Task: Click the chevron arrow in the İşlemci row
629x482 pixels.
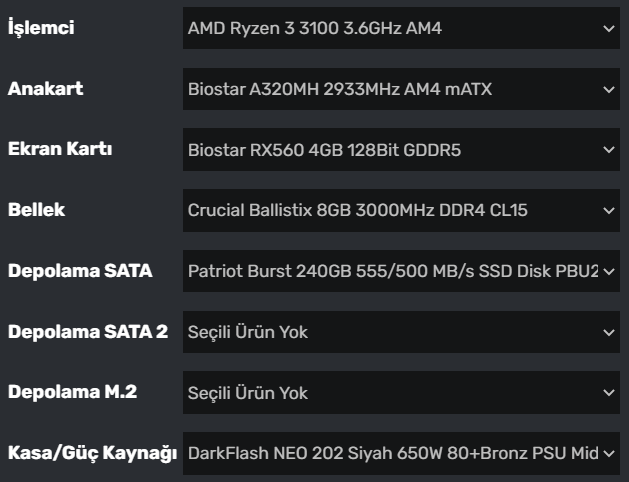Action: click(x=609, y=29)
